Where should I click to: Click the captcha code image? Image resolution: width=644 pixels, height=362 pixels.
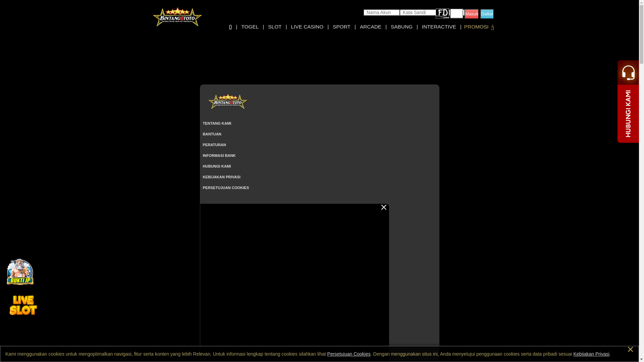442,13
